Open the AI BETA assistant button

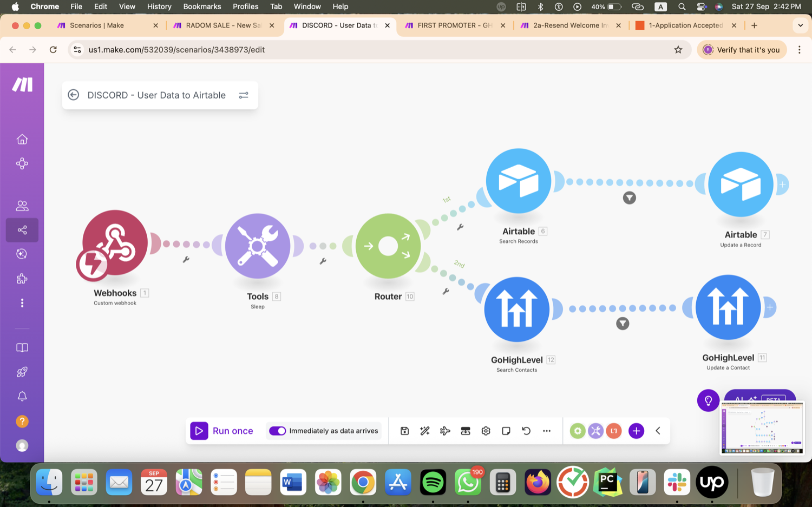tap(760, 396)
